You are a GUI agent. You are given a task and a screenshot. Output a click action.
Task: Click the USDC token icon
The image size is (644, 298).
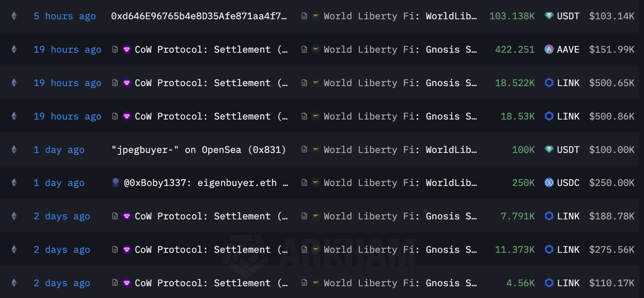click(549, 183)
